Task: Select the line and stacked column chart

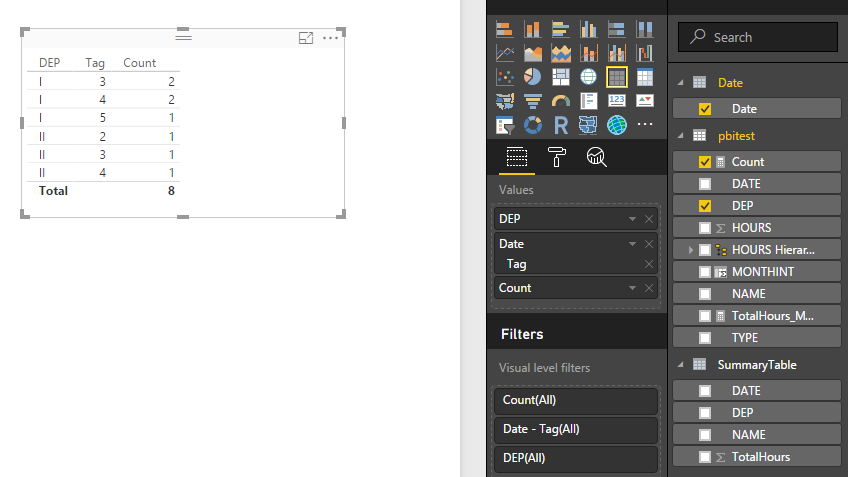Action: [588, 53]
